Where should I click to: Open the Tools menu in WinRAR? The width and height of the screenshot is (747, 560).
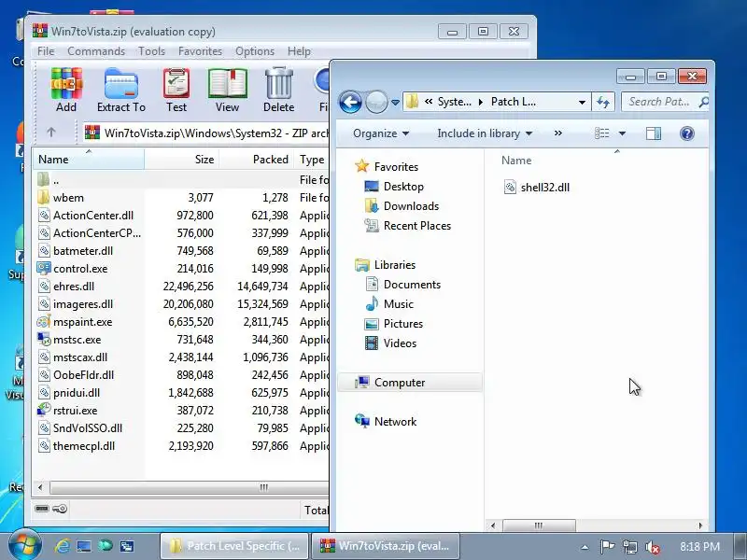pyautogui.click(x=151, y=51)
